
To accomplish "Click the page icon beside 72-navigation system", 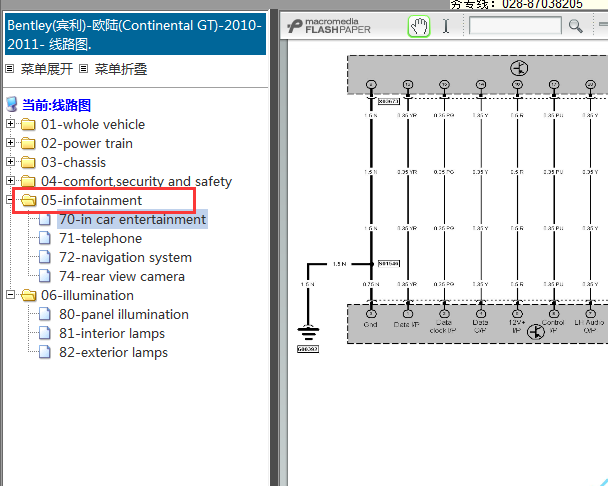I will (x=45, y=257).
